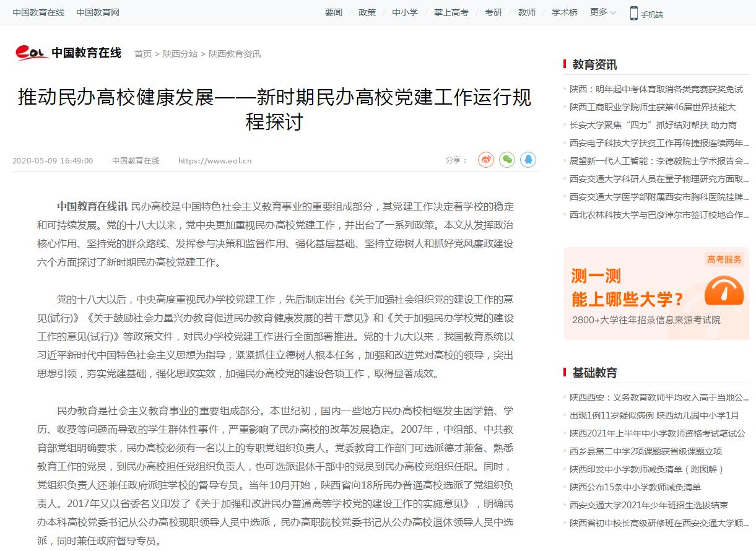Click the publish date 2020-05-09 16:49:00

click(x=53, y=161)
